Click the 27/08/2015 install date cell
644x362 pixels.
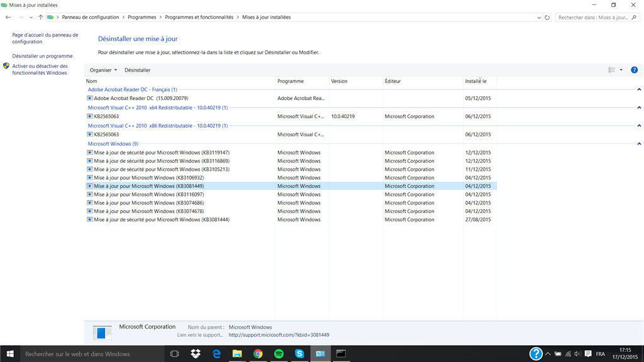pyautogui.click(x=478, y=220)
